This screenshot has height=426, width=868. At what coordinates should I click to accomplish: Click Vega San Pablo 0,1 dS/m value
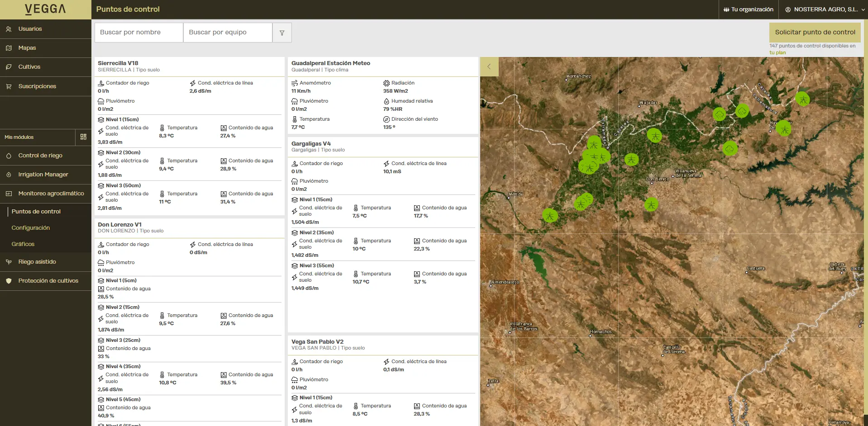[x=394, y=370]
